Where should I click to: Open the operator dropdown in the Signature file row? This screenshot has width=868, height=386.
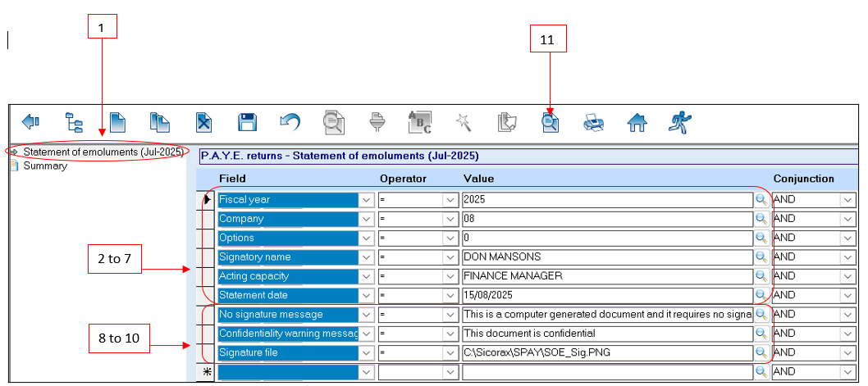pyautogui.click(x=450, y=353)
